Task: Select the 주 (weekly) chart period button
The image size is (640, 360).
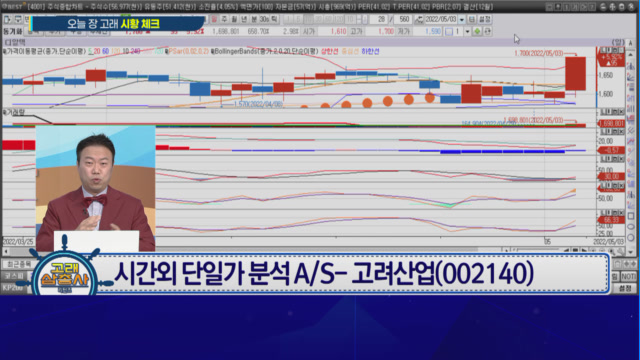Action: tap(224, 19)
